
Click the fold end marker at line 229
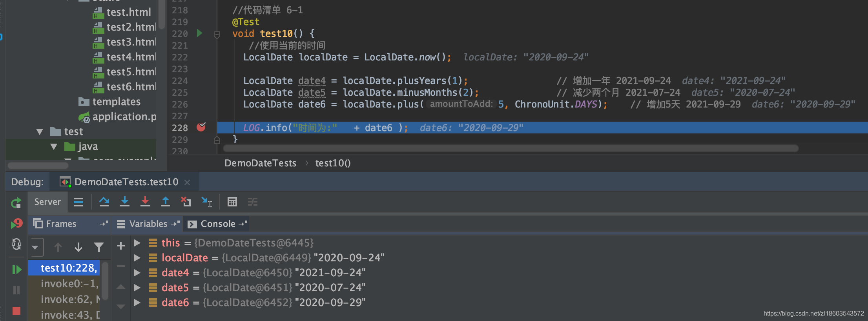coord(217,140)
